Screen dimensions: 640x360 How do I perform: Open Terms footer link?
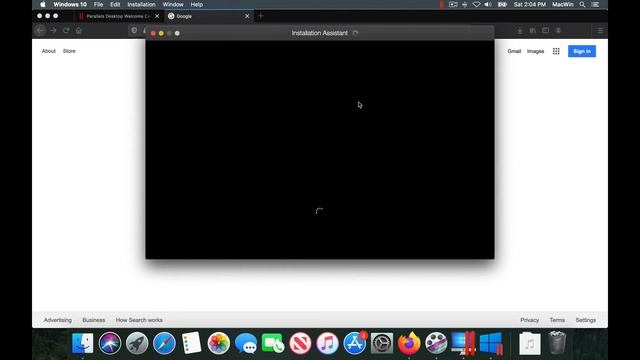[x=557, y=320]
